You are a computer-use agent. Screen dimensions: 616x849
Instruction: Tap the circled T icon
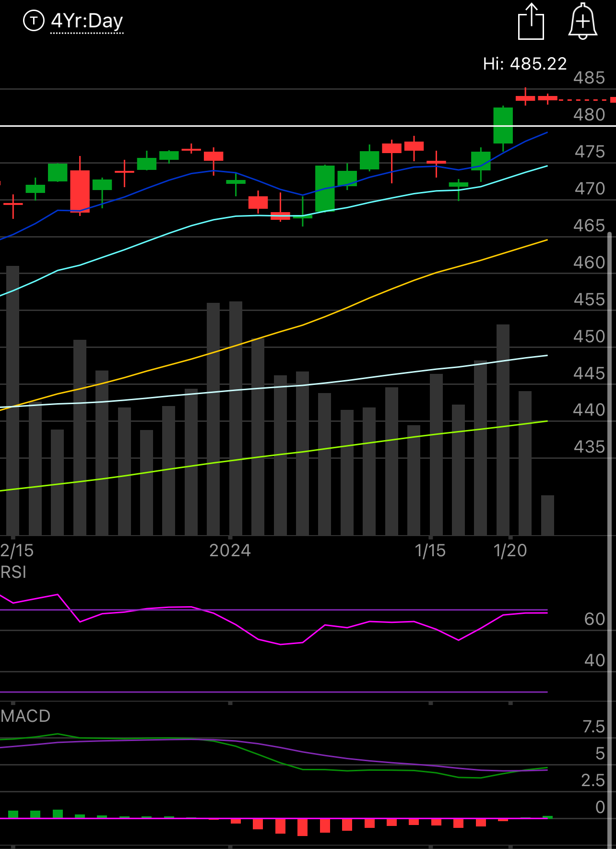coord(34,21)
